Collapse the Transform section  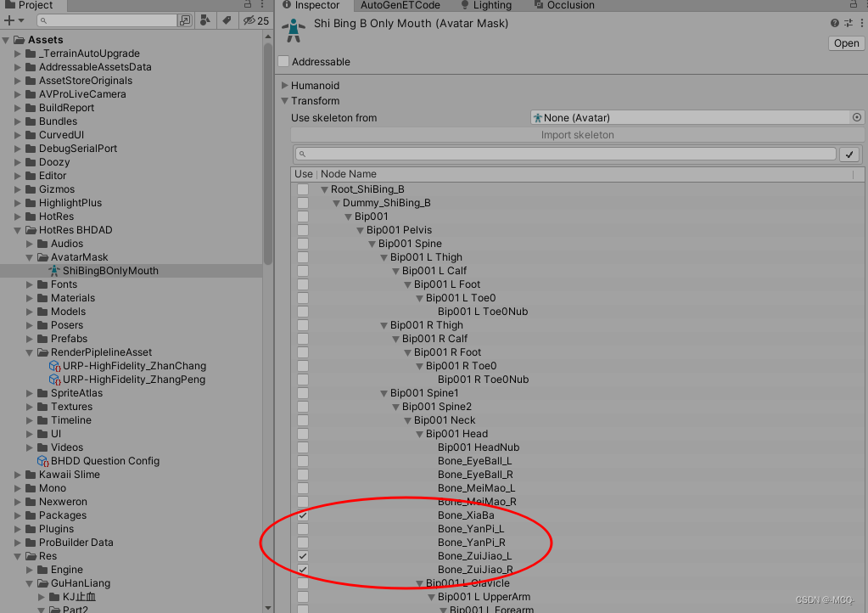pos(284,101)
